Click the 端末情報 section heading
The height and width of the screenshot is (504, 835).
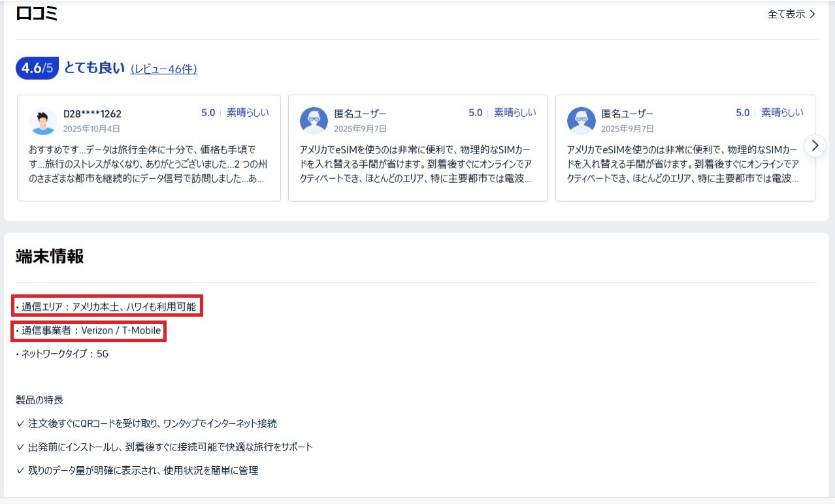[50, 257]
